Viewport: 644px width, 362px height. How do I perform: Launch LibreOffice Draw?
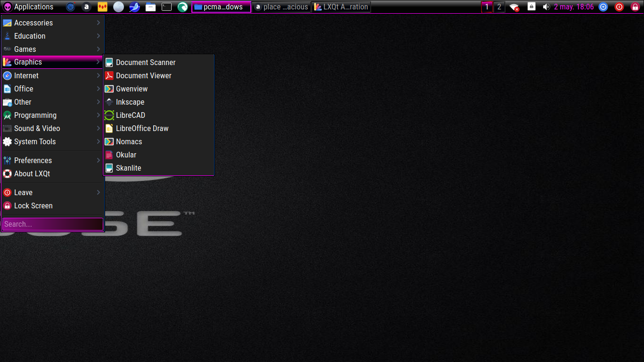click(x=158, y=128)
